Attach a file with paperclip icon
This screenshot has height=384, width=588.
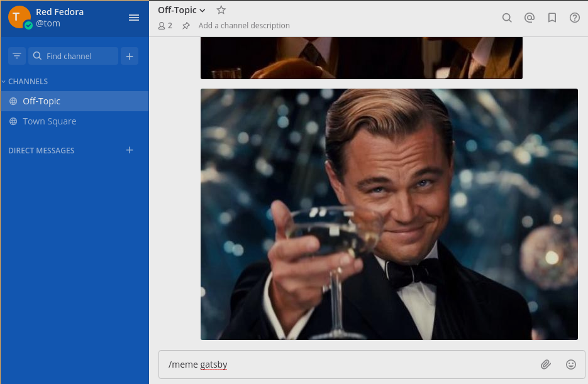click(x=546, y=365)
